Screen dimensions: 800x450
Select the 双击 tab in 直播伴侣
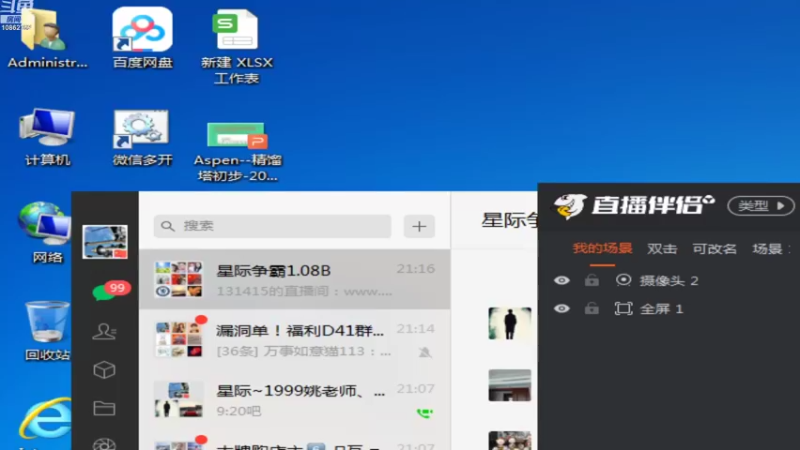click(x=662, y=249)
